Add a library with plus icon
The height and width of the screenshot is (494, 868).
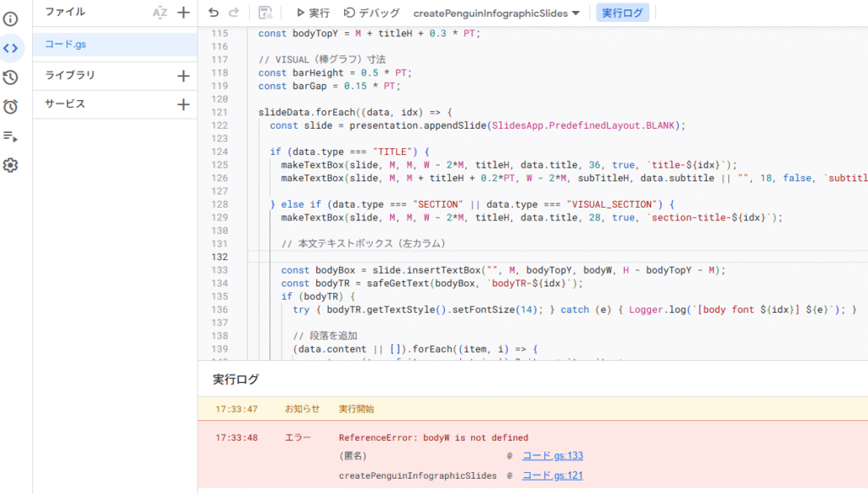tap(182, 75)
